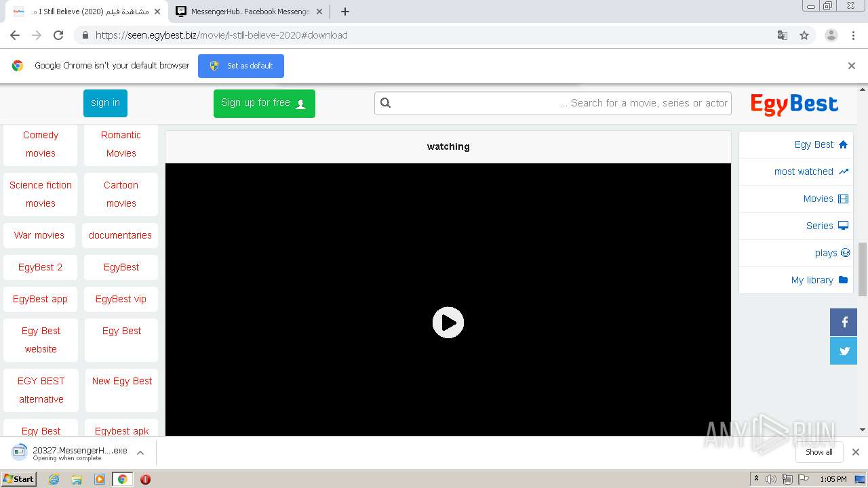Click the My library folder icon
Image resolution: width=868 pixels, height=488 pixels.
(x=843, y=280)
